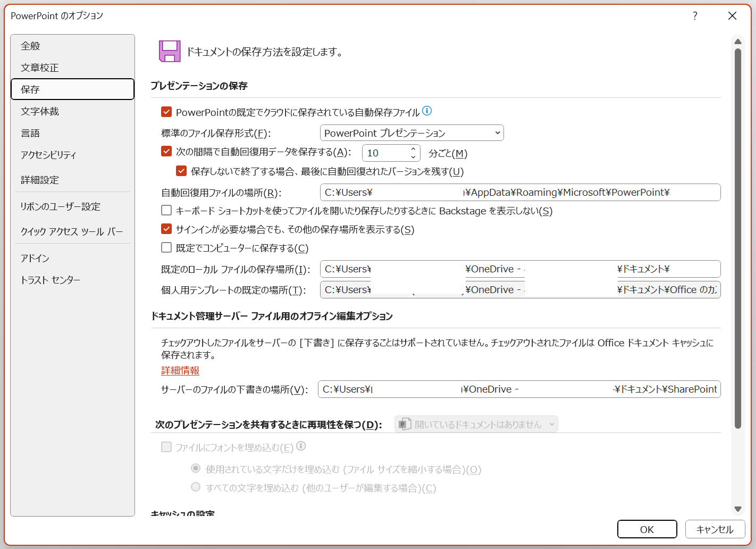
Task: Click the scrollbar up arrow
Action: tap(738, 41)
